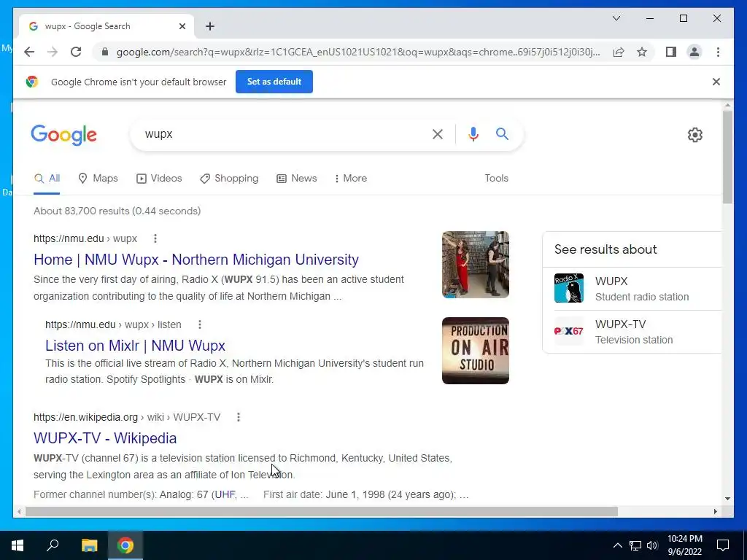Image resolution: width=747 pixels, height=560 pixels.
Task: Open the WUPX-TV - Wikipedia result
Action: [x=105, y=438]
